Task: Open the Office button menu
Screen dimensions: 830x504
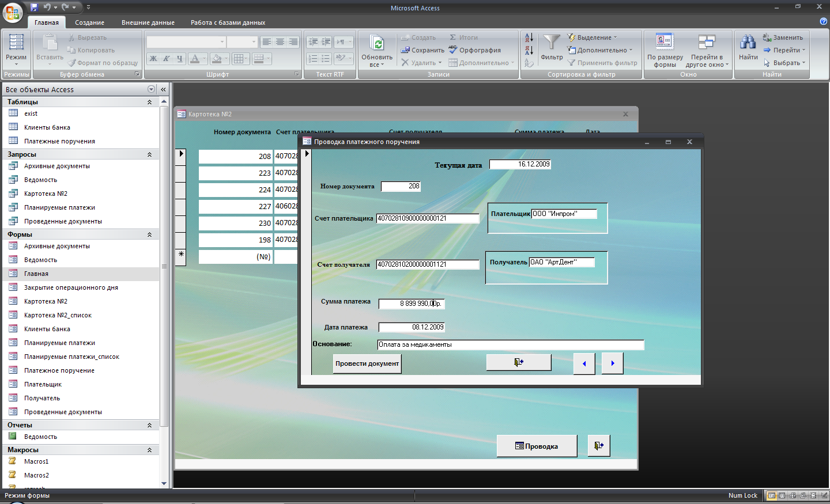Action: pos(13,12)
